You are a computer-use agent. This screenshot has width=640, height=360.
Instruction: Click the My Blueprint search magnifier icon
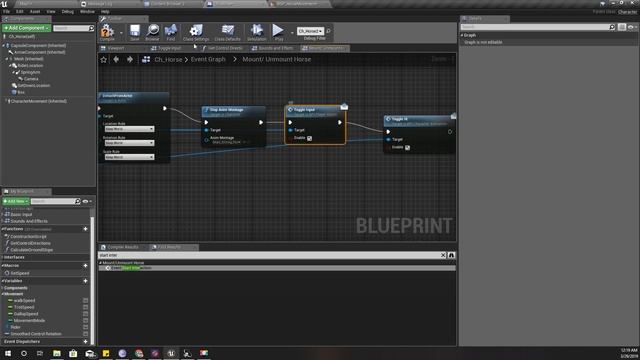78,201
